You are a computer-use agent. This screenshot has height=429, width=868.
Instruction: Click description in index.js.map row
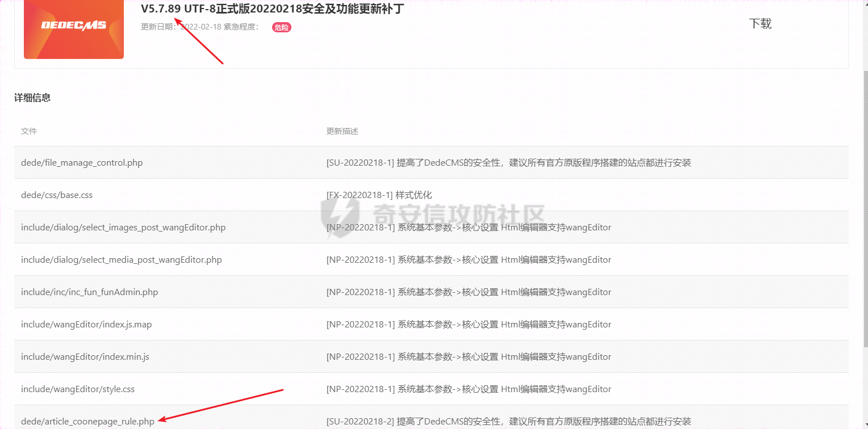(469, 325)
